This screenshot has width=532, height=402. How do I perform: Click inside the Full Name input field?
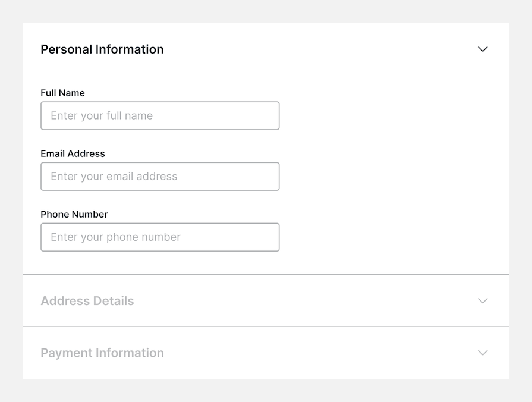click(159, 115)
